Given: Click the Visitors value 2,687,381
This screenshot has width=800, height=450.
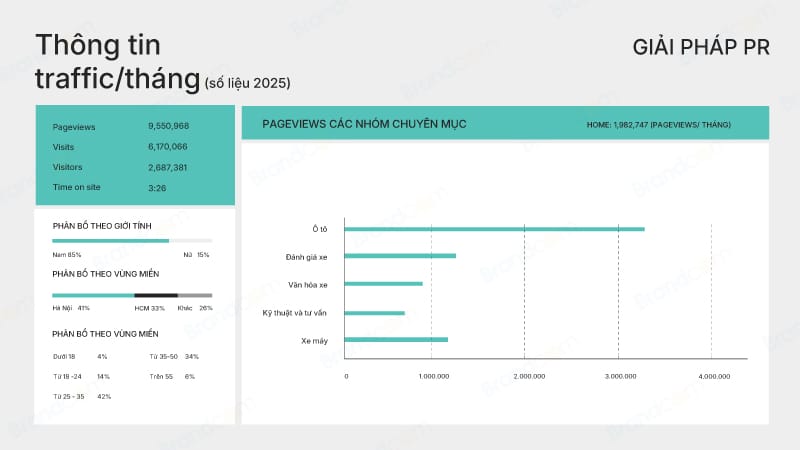Looking at the screenshot, I should 168,167.
